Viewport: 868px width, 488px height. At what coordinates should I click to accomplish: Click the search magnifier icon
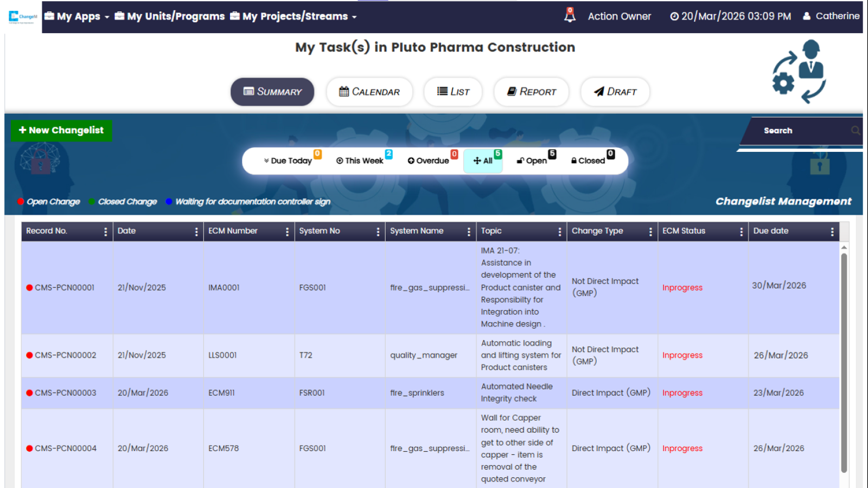[856, 131]
